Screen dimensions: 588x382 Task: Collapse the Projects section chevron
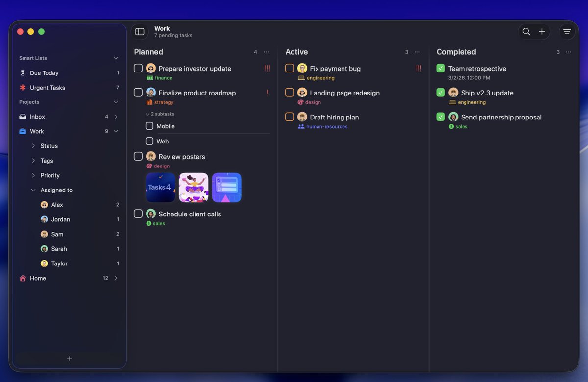[116, 102]
